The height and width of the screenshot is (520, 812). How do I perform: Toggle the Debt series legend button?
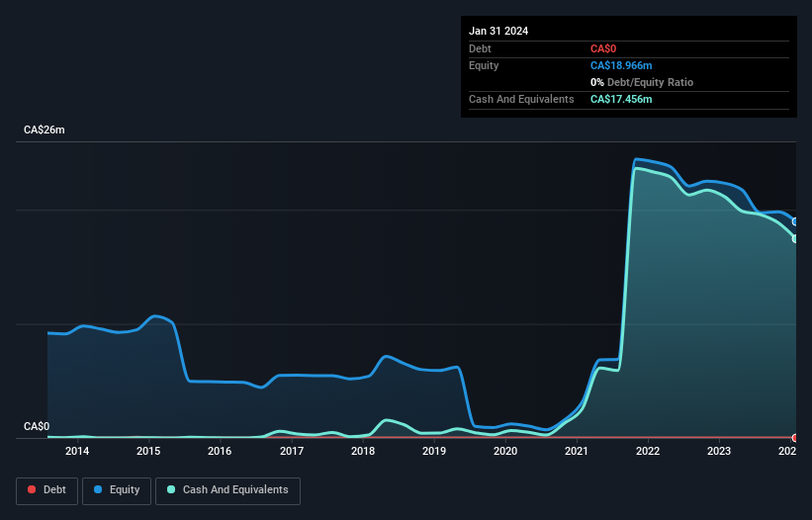[x=47, y=490]
